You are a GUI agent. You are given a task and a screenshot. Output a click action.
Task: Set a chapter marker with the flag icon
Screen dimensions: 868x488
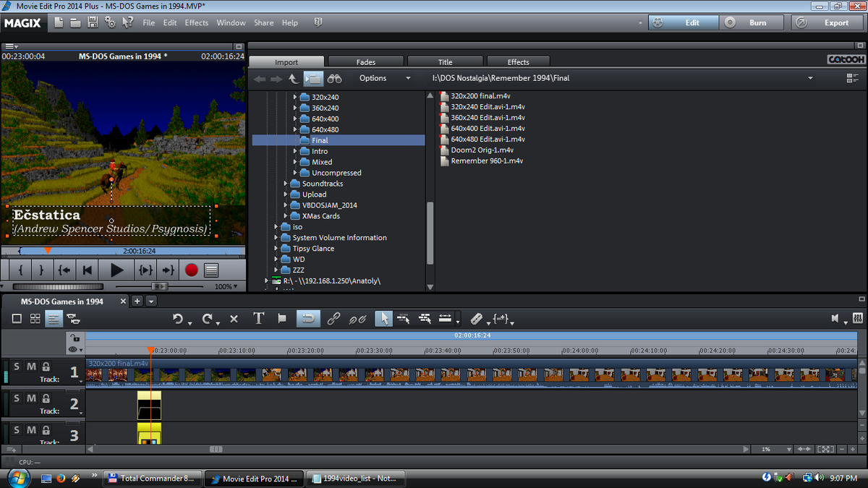[x=282, y=319]
